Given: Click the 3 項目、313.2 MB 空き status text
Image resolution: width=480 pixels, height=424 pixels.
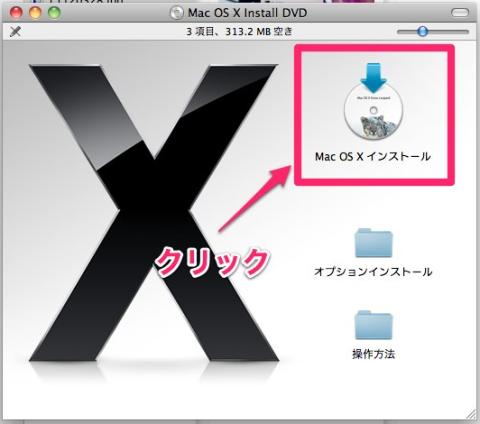Looking at the screenshot, I should click(239, 32).
